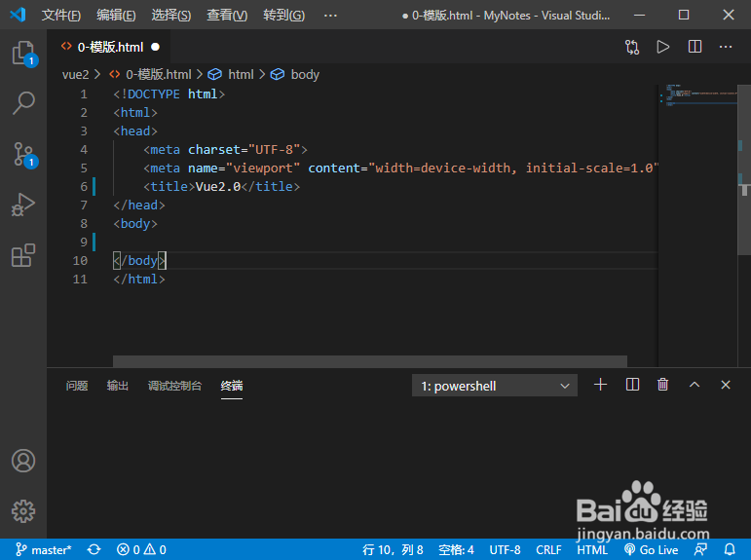This screenshot has height=560, width=751.
Task: Switch to the 终端 panel tab
Action: coord(231,386)
